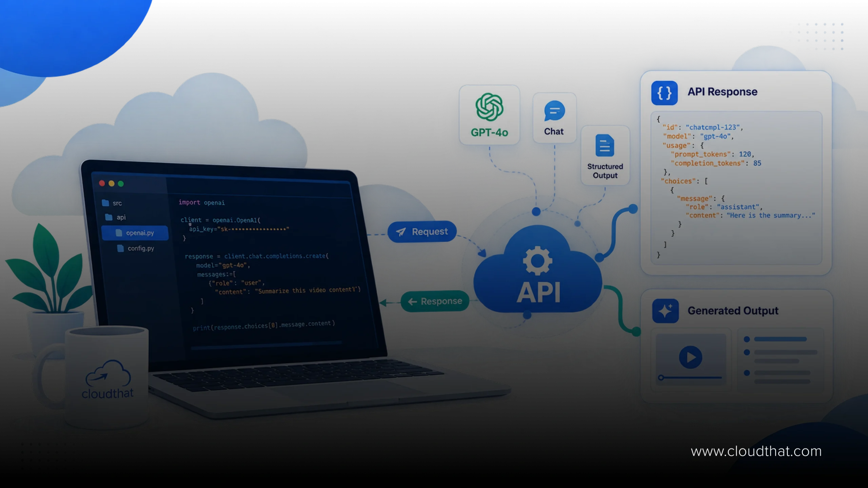868x488 pixels.
Task: Open the config.py file
Action: (135, 248)
